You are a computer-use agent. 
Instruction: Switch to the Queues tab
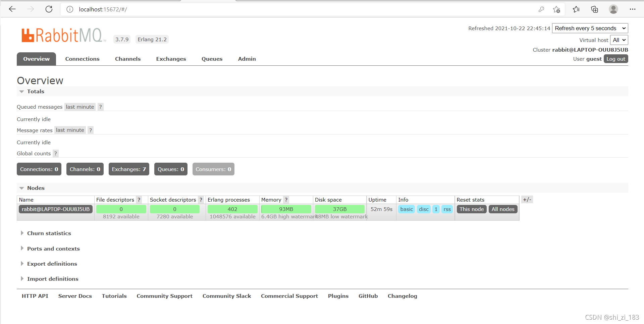point(212,59)
